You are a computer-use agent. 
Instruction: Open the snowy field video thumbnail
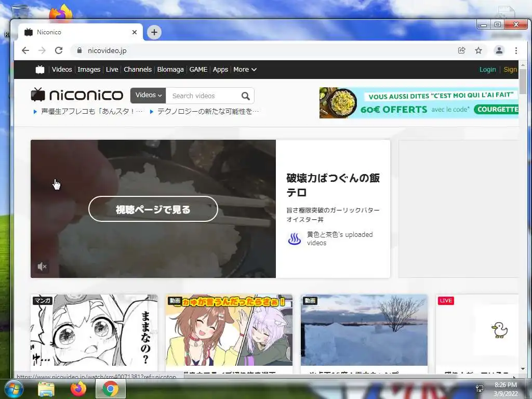pyautogui.click(x=364, y=330)
